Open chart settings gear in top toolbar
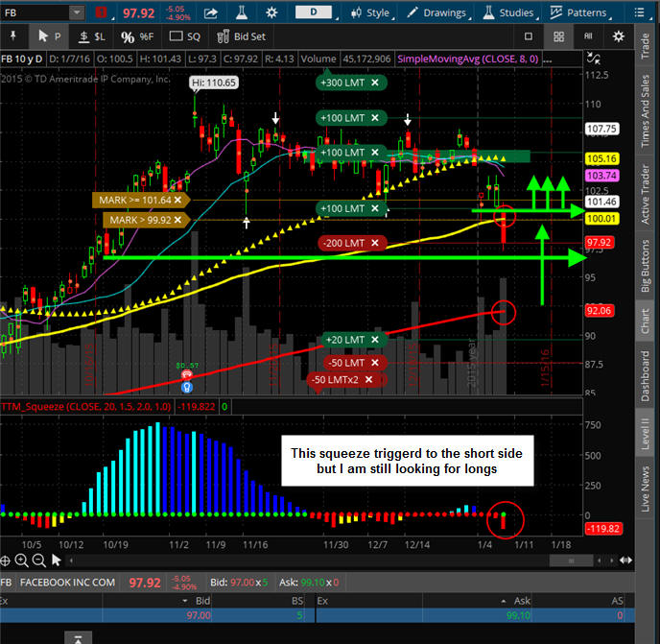660x644 pixels. 271,12
